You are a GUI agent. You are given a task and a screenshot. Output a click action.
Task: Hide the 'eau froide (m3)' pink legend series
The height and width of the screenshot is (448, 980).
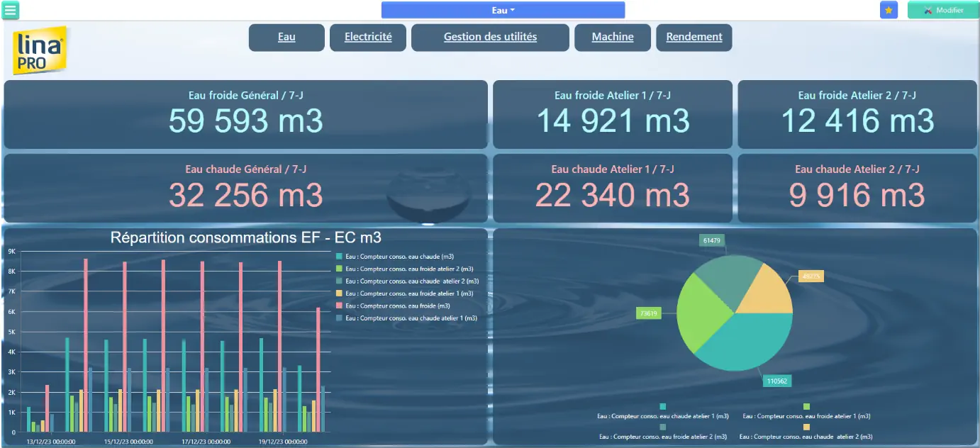pyautogui.click(x=394, y=306)
